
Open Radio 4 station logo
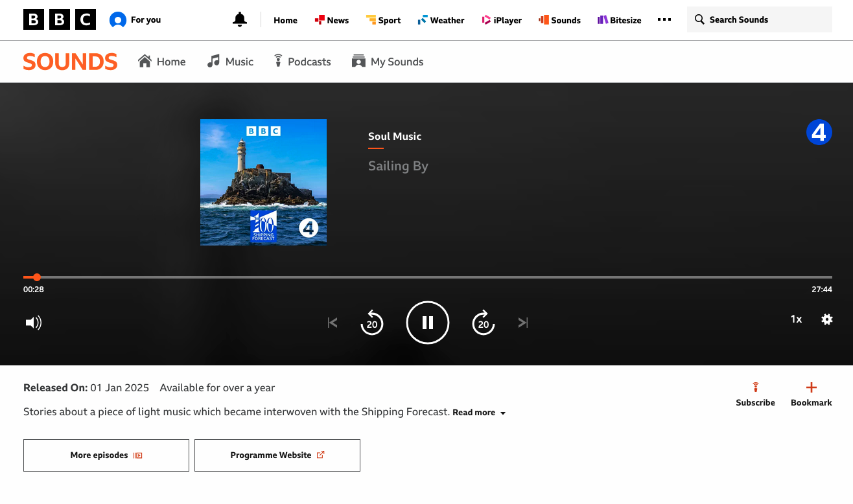coord(819,133)
